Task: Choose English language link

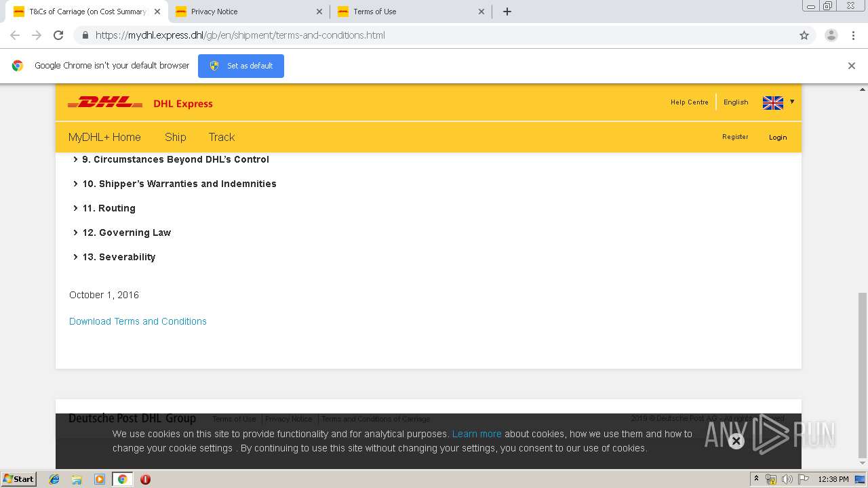Action: 736,102
